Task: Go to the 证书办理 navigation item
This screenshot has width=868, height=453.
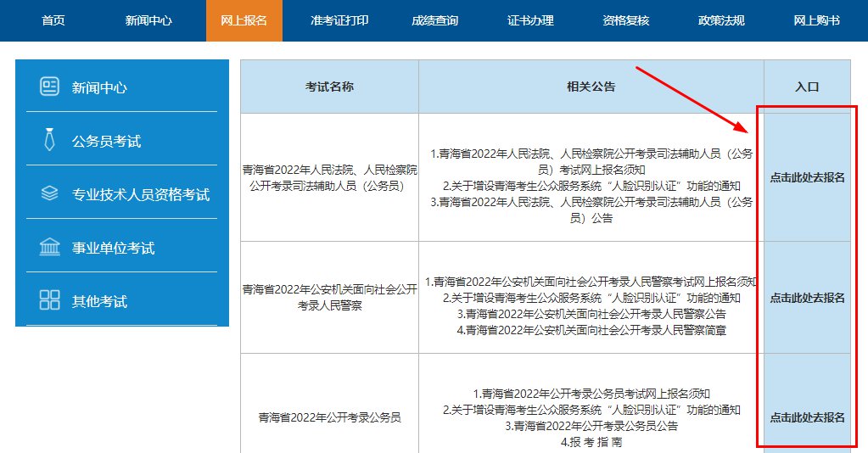Action: tap(530, 20)
